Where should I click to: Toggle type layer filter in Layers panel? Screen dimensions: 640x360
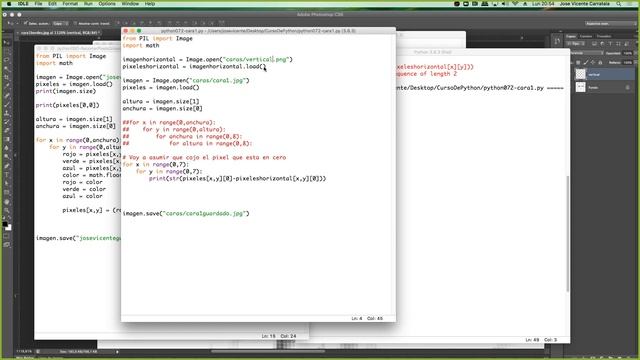610,44
